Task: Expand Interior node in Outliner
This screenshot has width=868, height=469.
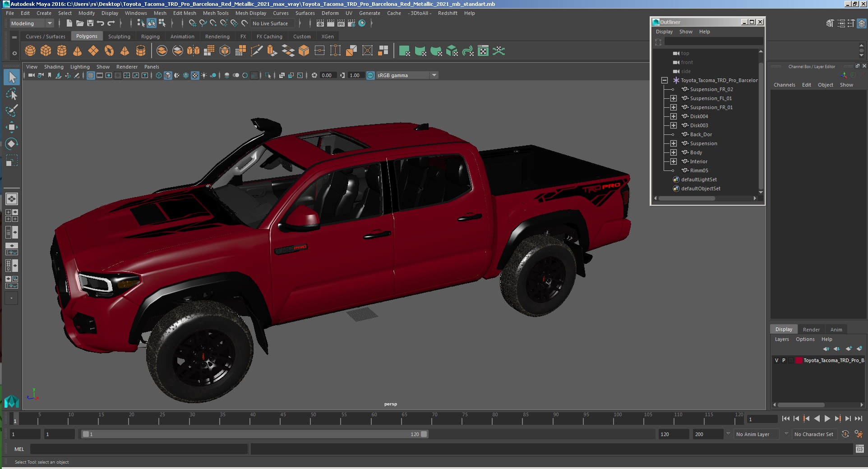Action: click(x=674, y=161)
